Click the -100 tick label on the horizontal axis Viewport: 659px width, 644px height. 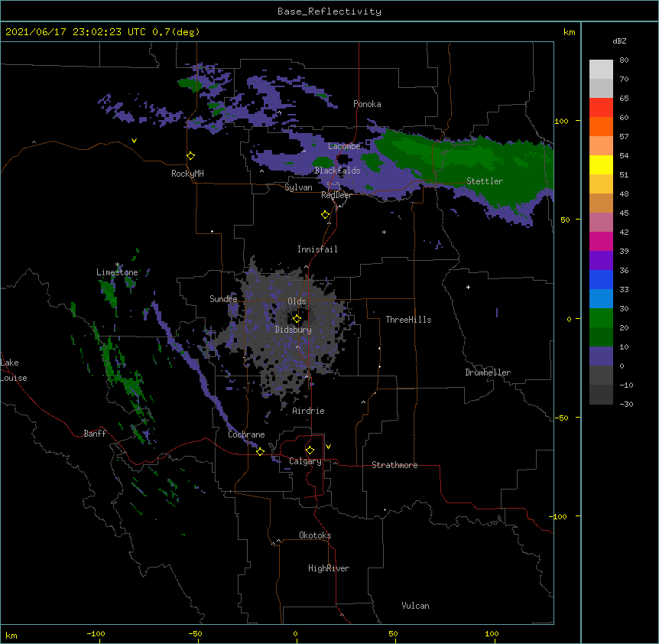(x=96, y=634)
